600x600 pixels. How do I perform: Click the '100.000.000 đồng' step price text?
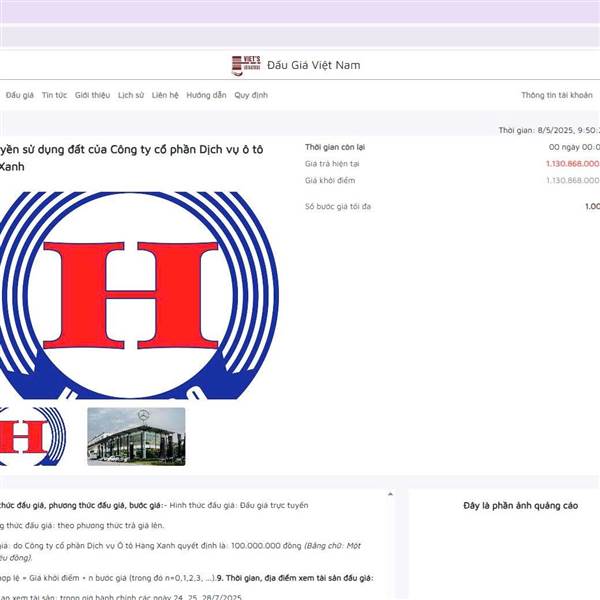[x=266, y=546]
